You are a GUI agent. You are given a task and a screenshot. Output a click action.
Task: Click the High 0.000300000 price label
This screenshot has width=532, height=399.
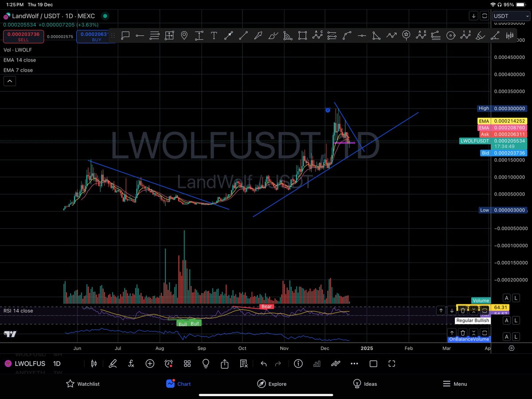[x=501, y=108]
